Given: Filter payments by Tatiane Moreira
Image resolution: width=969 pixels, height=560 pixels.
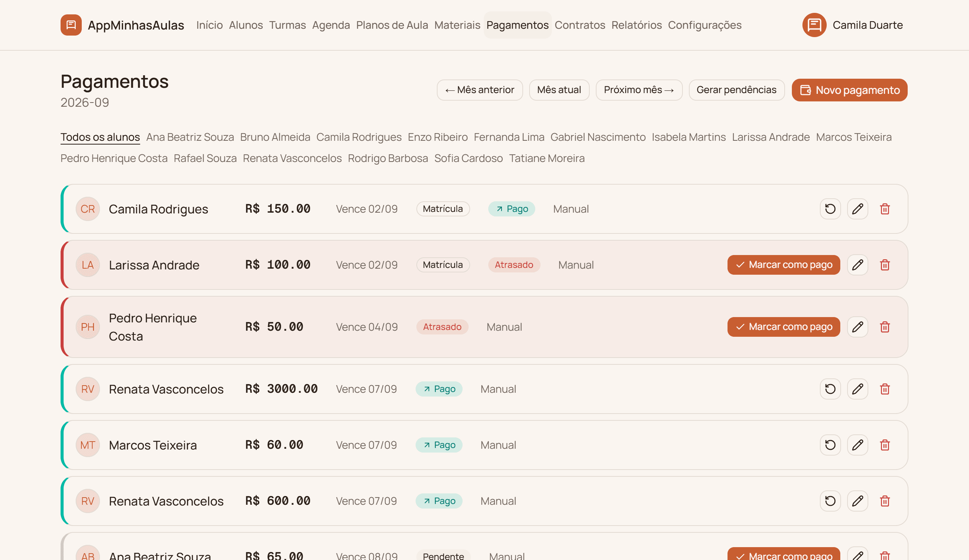Looking at the screenshot, I should [547, 159].
